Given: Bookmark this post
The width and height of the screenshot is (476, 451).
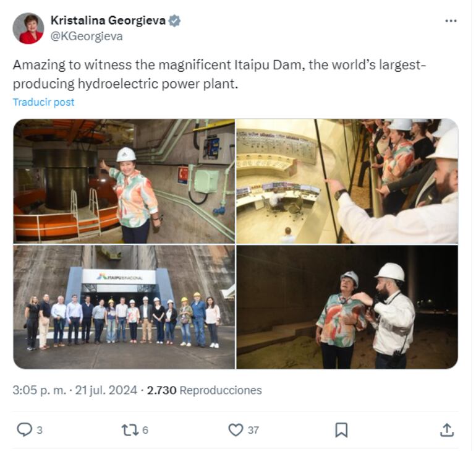Looking at the screenshot, I should (x=341, y=430).
